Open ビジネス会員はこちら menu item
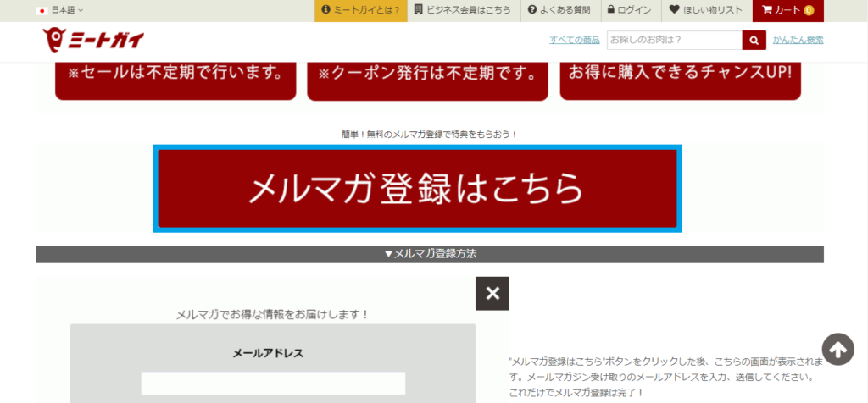Viewport: 868px width, 403px height. (463, 10)
